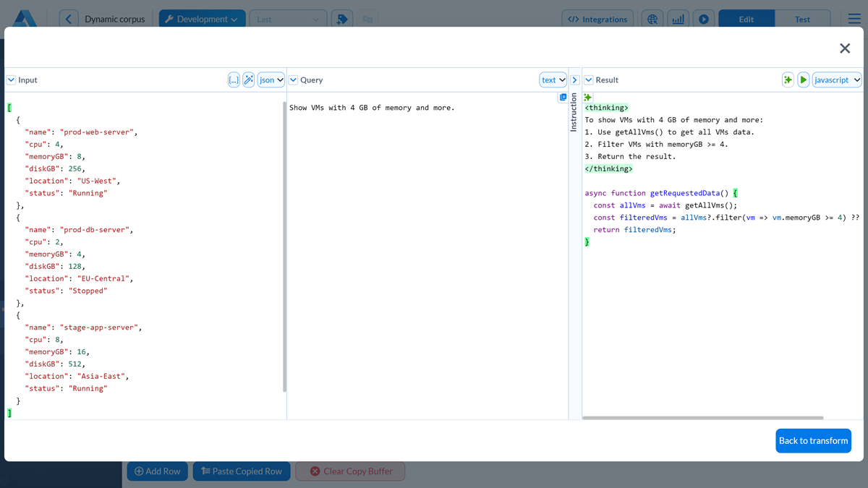Expand the Instruction side panel arrow

coord(574,80)
